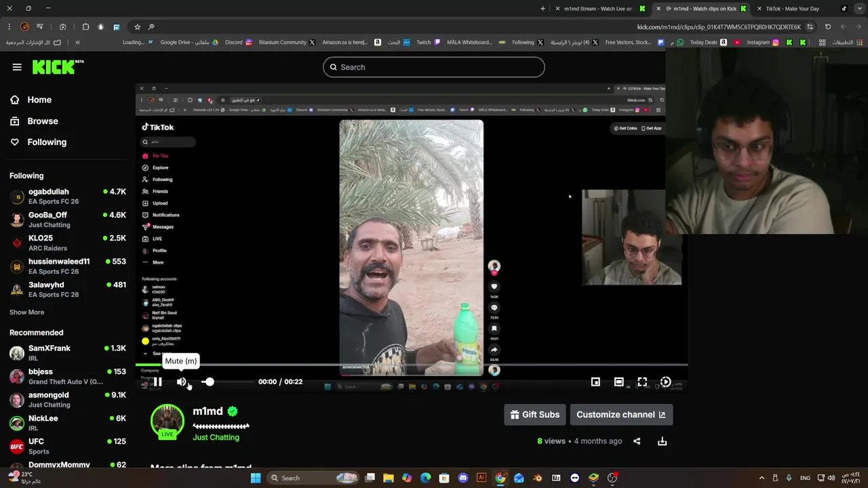The width and height of the screenshot is (868, 488).
Task: Open bbjess recommended channel
Action: [68, 376]
